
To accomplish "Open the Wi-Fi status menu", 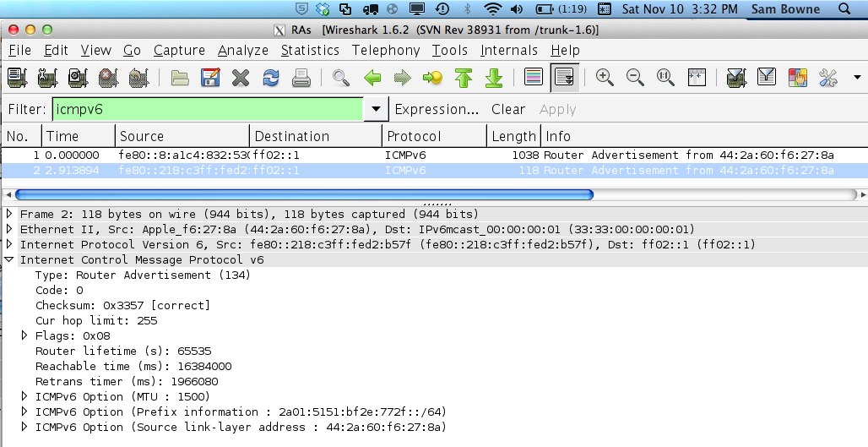I will [x=492, y=8].
